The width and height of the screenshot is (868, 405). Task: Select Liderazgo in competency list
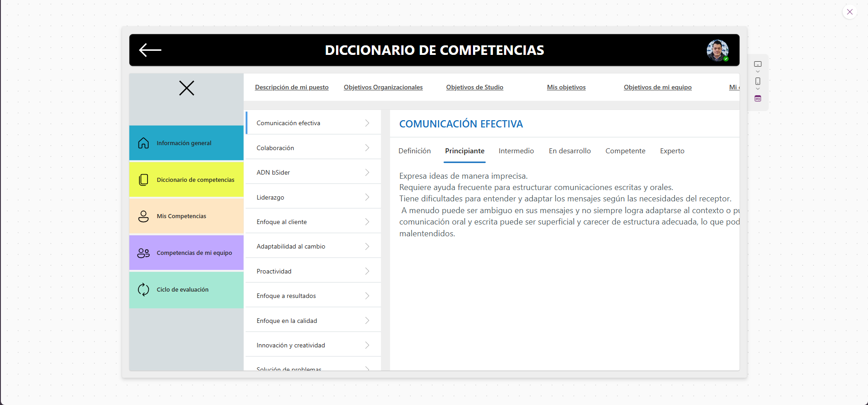[313, 197]
